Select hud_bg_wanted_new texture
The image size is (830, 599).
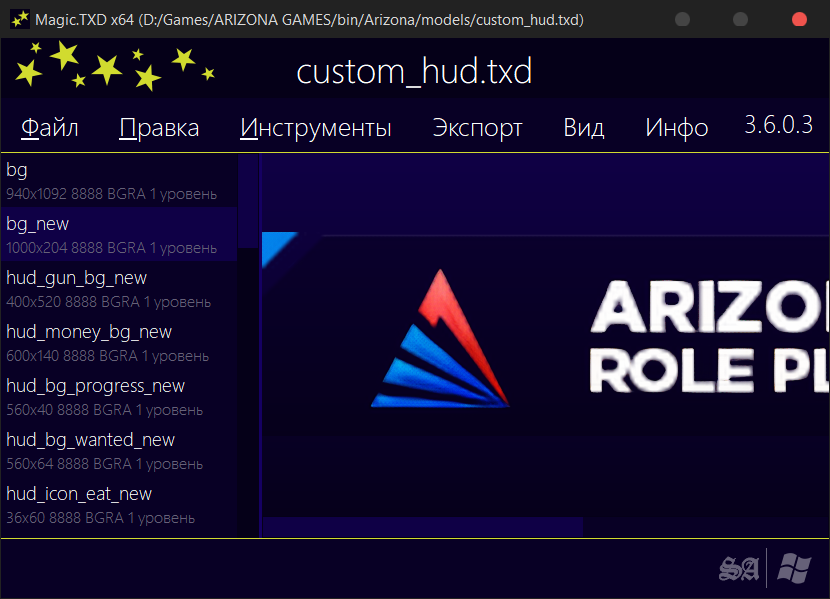[x=119, y=450]
